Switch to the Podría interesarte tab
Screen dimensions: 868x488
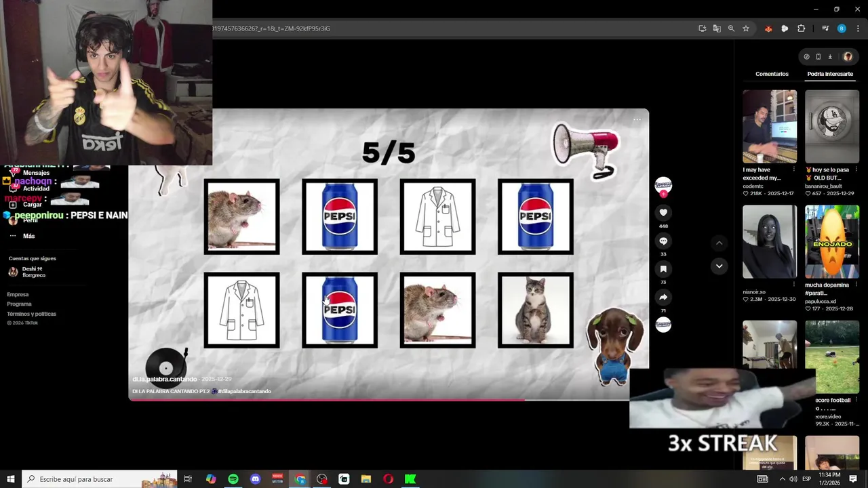pyautogui.click(x=830, y=74)
